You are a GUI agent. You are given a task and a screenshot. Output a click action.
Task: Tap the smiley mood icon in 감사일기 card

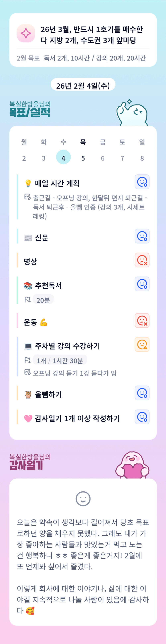point(83,499)
